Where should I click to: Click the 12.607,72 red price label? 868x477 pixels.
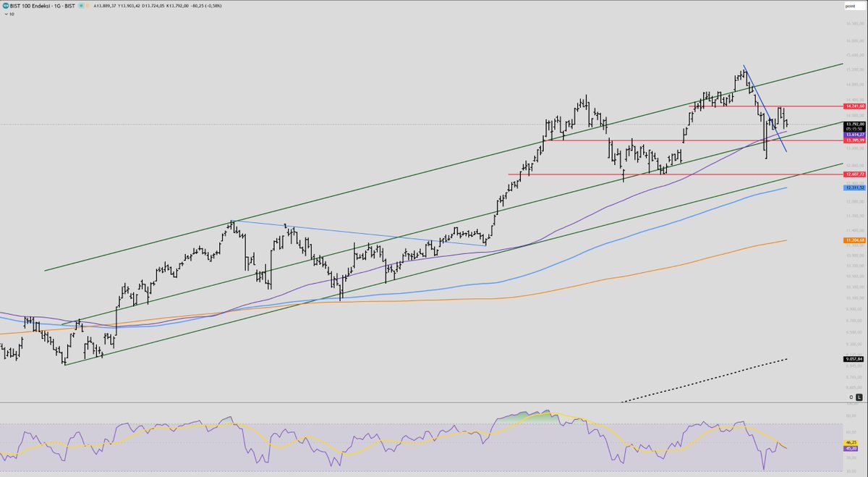click(854, 174)
